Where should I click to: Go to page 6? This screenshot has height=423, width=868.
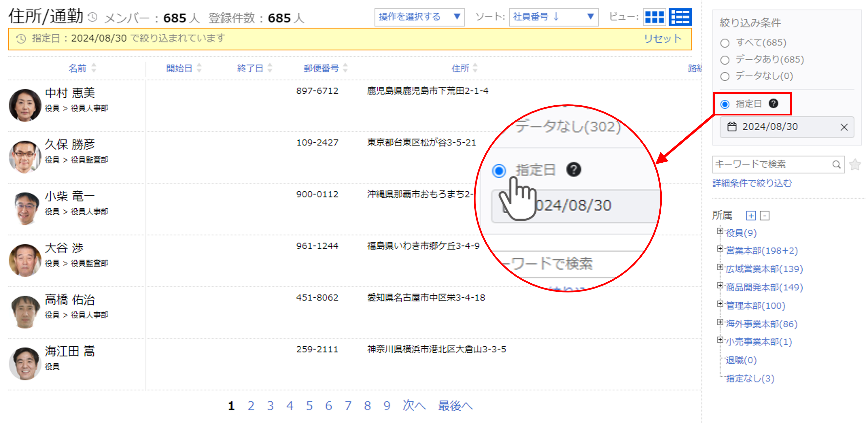click(328, 406)
